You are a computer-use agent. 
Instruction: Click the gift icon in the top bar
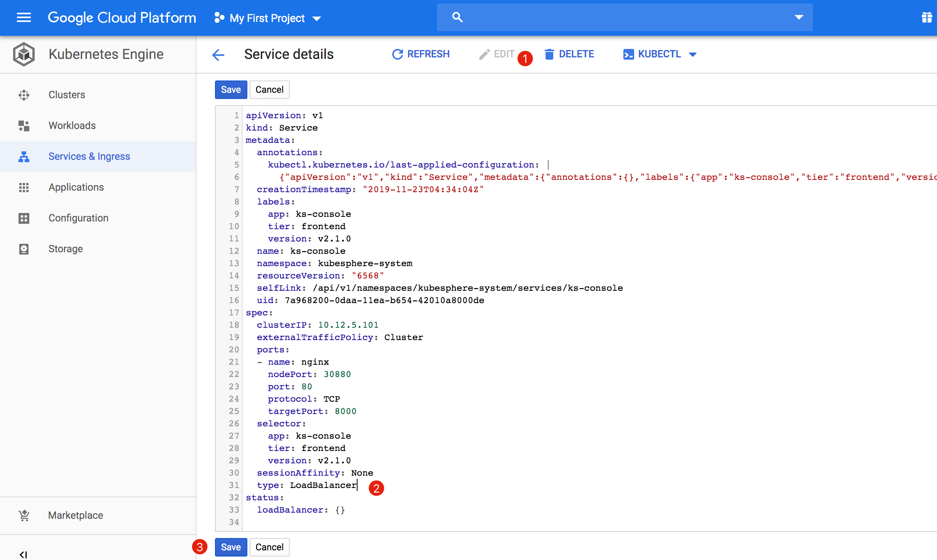click(927, 17)
